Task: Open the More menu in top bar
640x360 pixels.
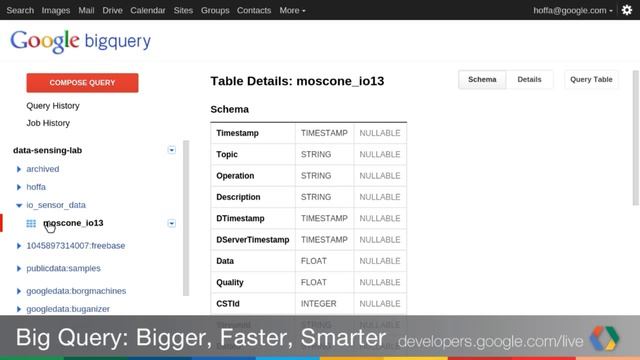Action: tap(292, 10)
